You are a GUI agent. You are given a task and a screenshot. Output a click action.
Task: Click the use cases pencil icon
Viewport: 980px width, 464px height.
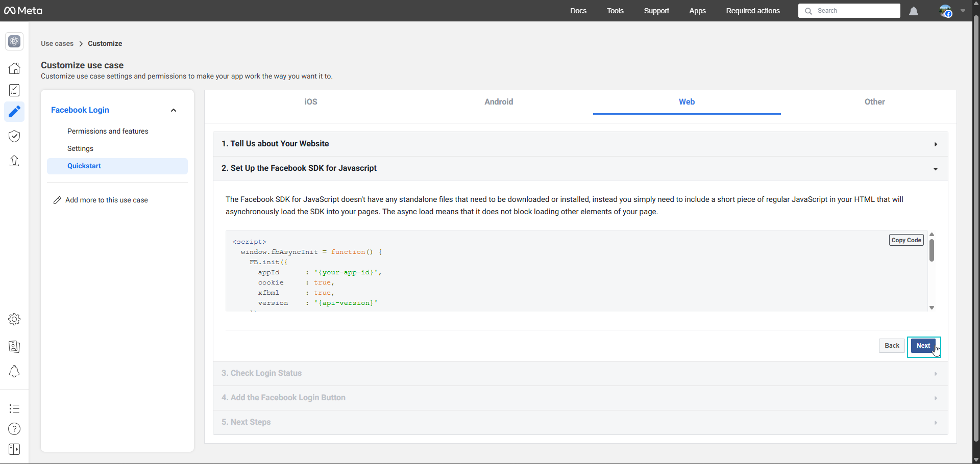tap(14, 112)
